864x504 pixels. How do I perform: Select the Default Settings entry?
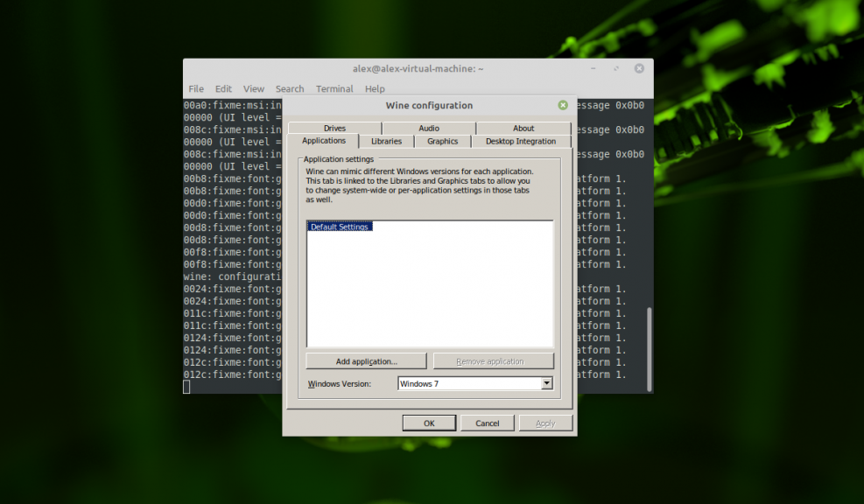click(340, 226)
